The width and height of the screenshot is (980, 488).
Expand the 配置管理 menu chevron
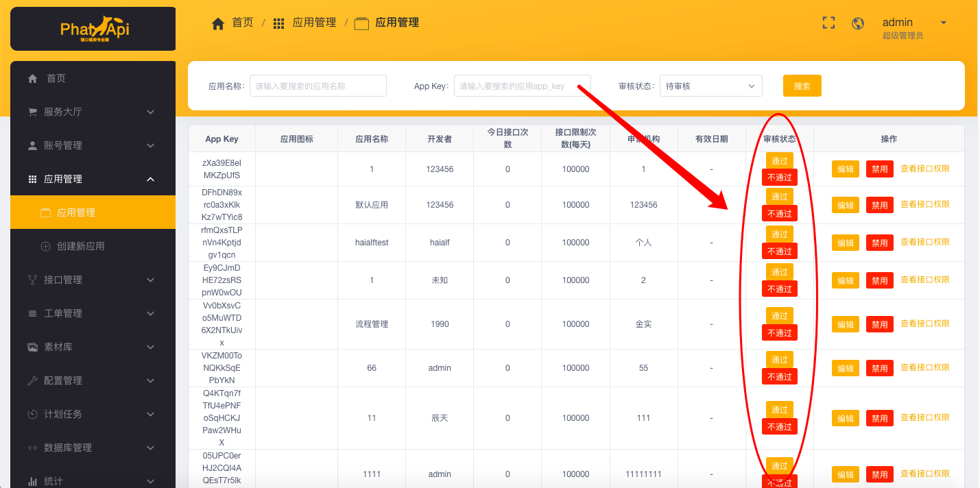pos(151,380)
